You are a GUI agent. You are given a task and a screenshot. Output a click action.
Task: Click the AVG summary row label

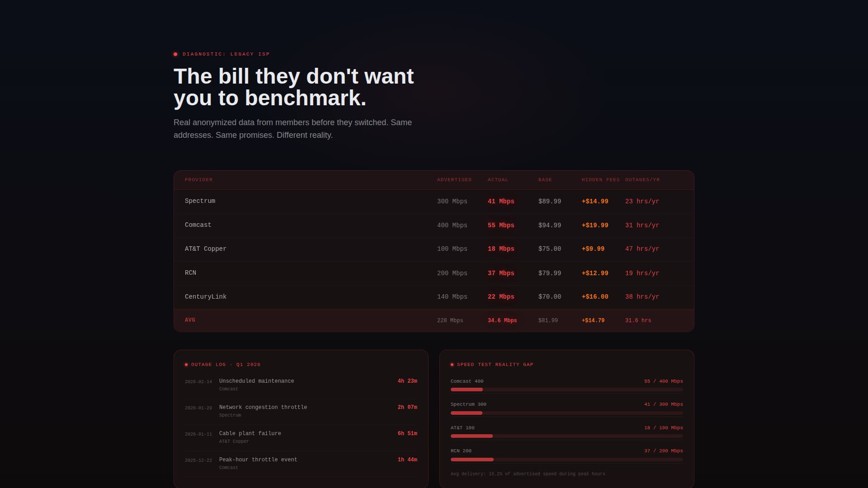[190, 320]
